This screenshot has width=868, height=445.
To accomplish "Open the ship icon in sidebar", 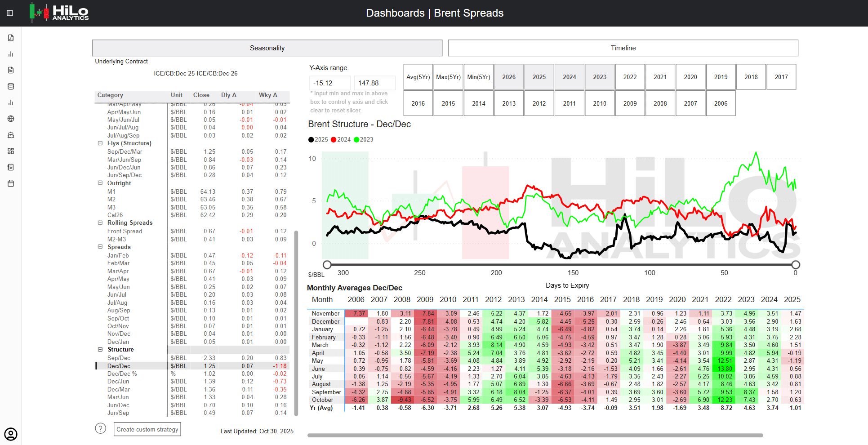I will point(11,135).
